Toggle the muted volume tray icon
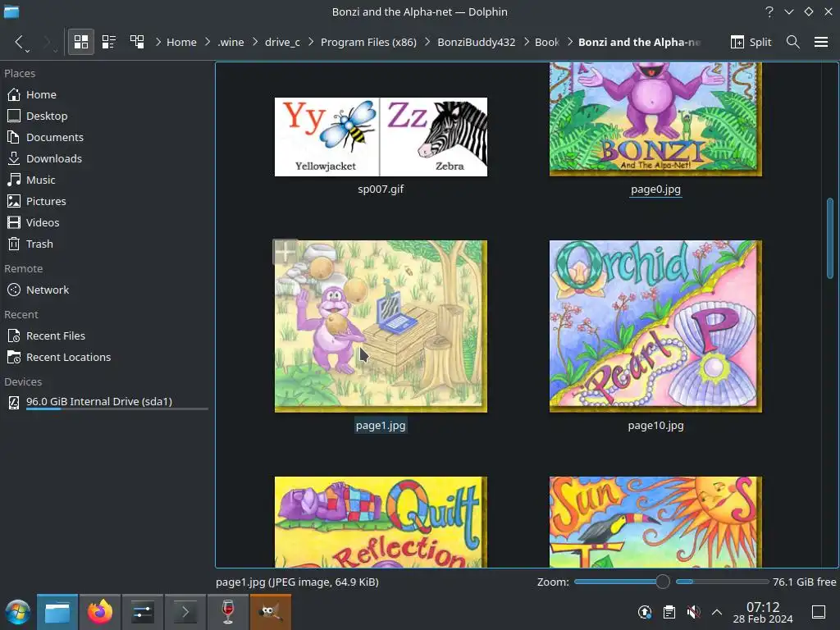840x630 pixels. tap(693, 612)
